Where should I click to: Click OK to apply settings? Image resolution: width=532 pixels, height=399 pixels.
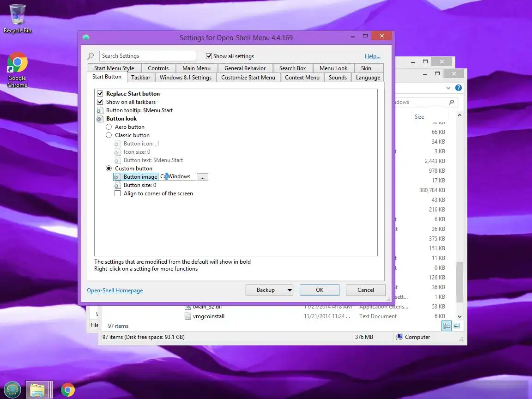click(319, 290)
